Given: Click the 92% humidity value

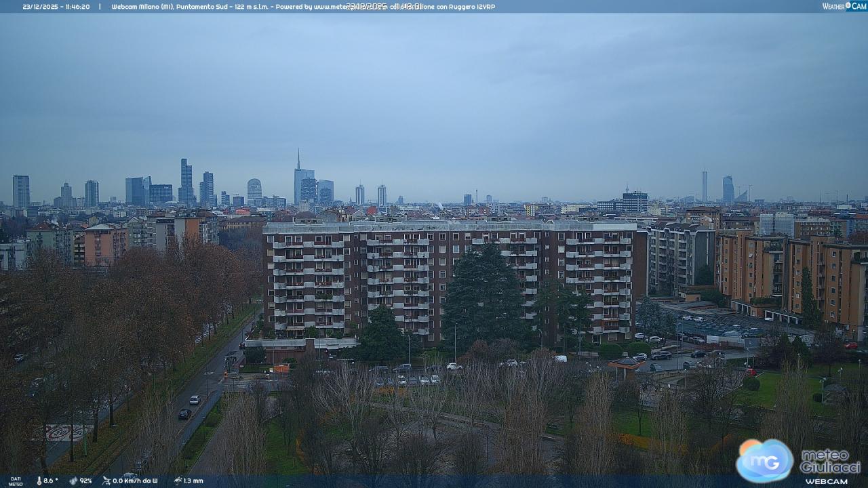Looking at the screenshot, I should 85,481.
